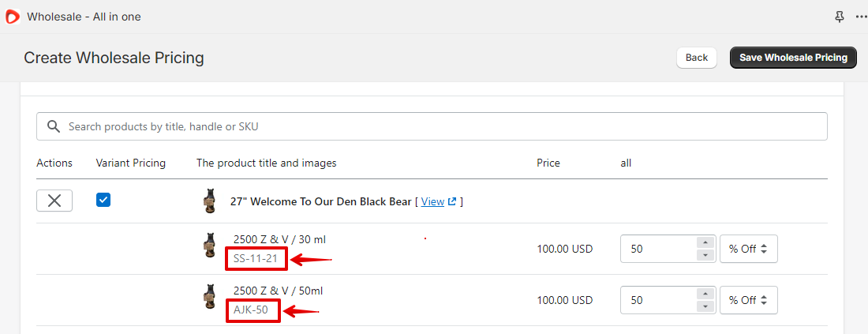Click the search magnifier icon
868x334 pixels.
coord(53,126)
